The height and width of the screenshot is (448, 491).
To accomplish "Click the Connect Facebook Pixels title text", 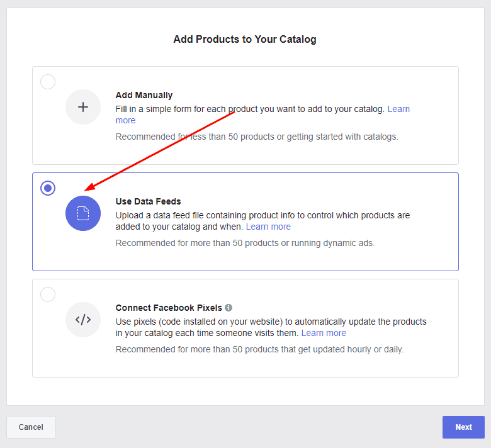I will tap(169, 308).
